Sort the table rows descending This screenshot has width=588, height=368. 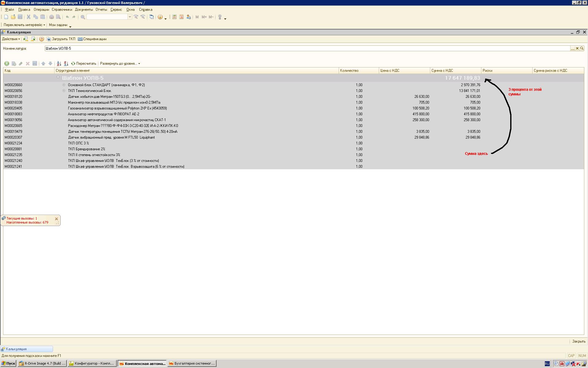point(66,63)
